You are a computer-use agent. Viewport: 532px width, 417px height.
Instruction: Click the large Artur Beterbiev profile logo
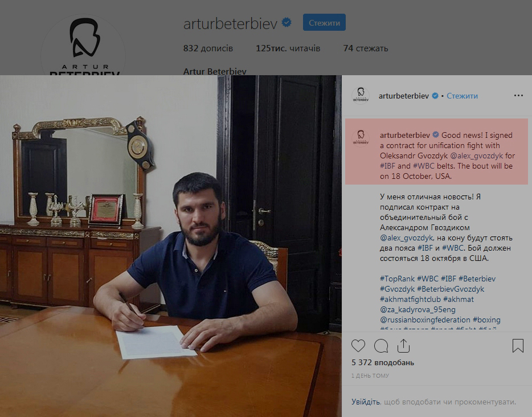[84, 44]
